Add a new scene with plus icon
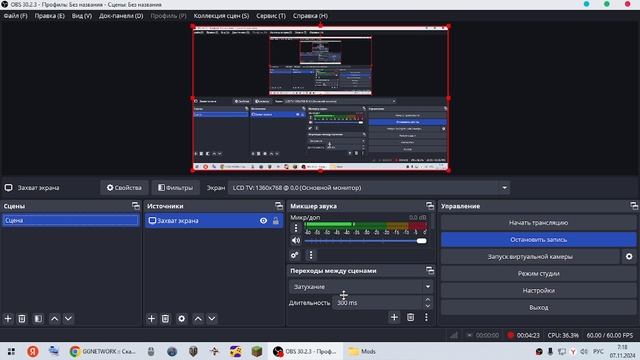 pos(8,318)
